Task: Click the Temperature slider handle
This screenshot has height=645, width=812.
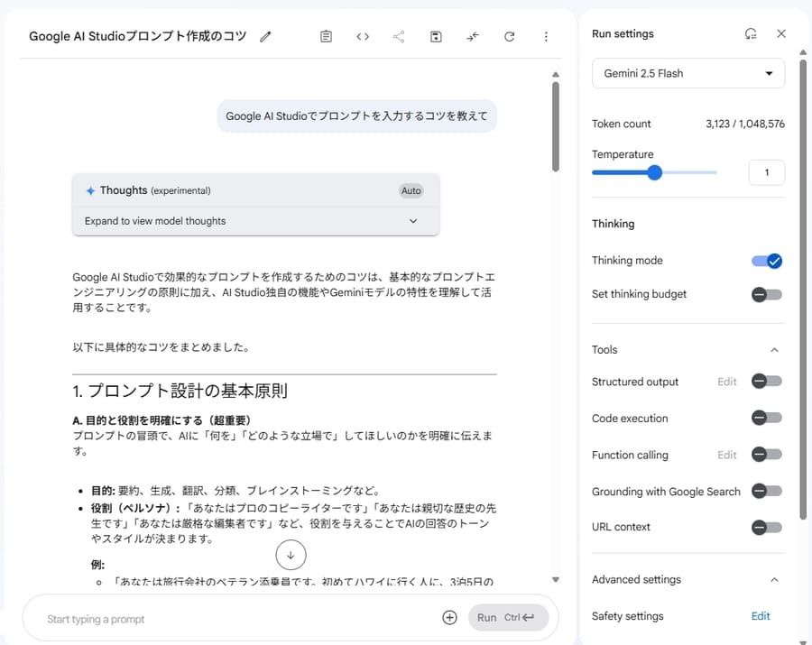Action: [655, 172]
